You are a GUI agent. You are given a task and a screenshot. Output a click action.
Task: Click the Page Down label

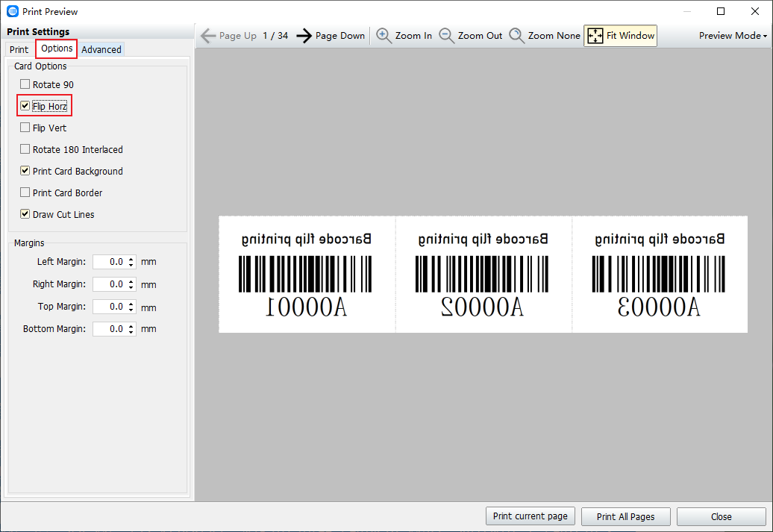point(340,36)
